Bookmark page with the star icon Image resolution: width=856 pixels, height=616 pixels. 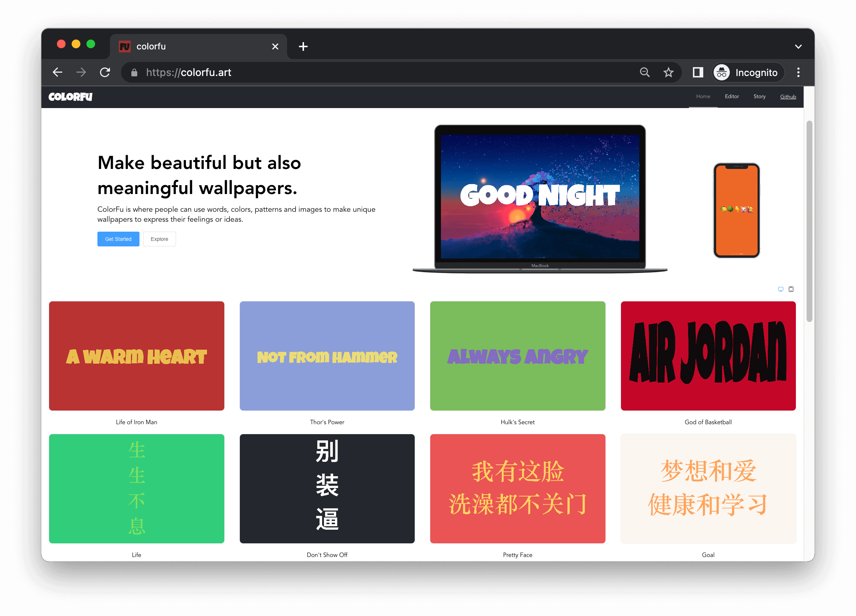(668, 72)
